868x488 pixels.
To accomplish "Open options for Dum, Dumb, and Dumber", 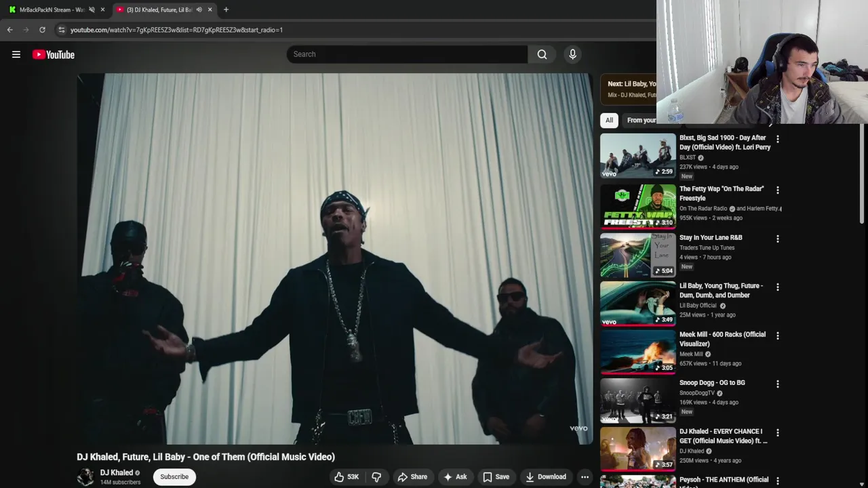I will pyautogui.click(x=778, y=287).
